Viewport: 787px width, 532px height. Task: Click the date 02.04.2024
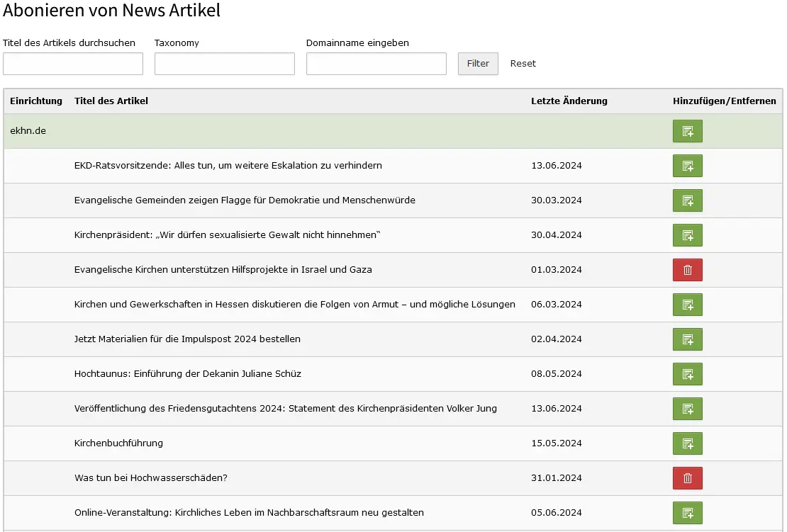click(x=556, y=339)
